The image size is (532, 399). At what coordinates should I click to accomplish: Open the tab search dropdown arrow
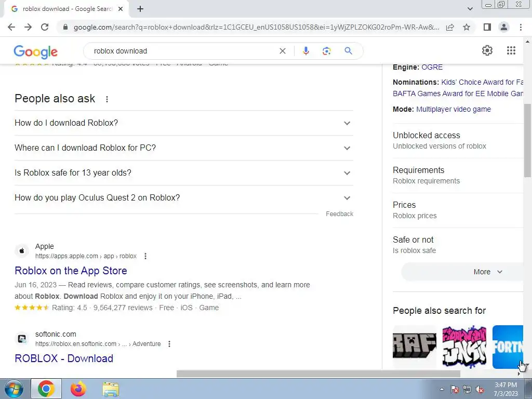(470, 9)
